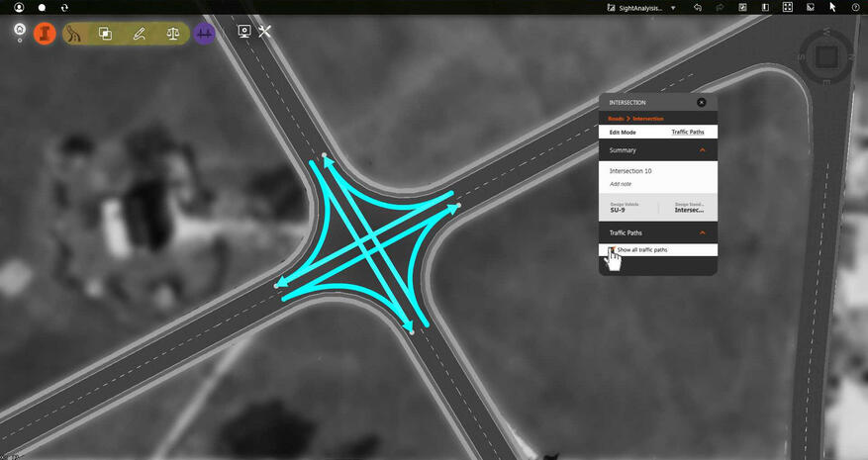Click the purple bridge design icon
The height and width of the screenshot is (460, 868).
tap(205, 33)
